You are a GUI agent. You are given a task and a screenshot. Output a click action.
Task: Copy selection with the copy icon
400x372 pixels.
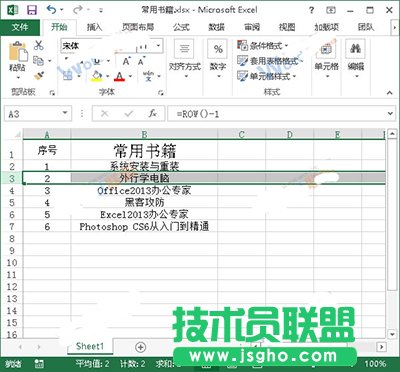click(39, 61)
